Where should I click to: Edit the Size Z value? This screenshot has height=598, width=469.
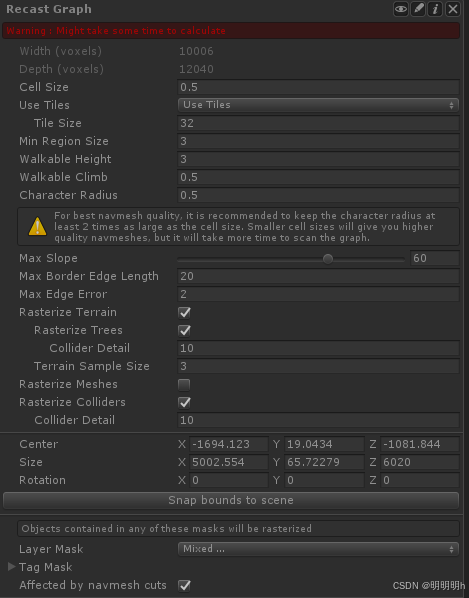coord(420,462)
